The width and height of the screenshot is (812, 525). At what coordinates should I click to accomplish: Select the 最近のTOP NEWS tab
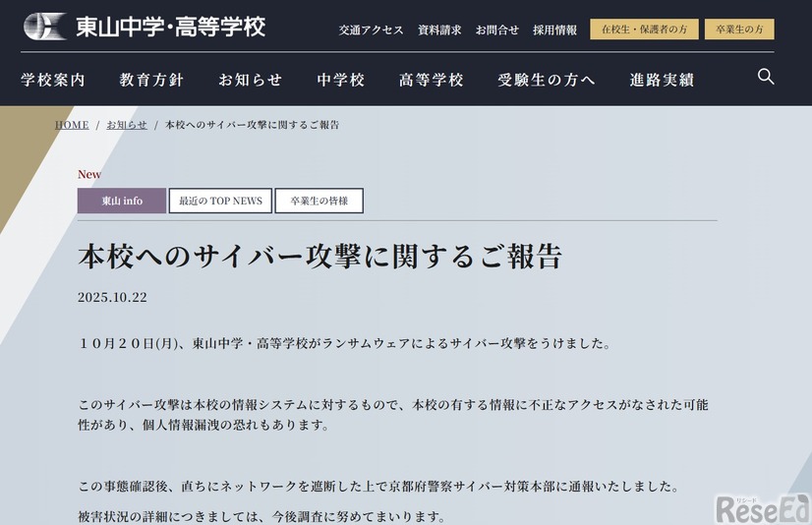220,201
